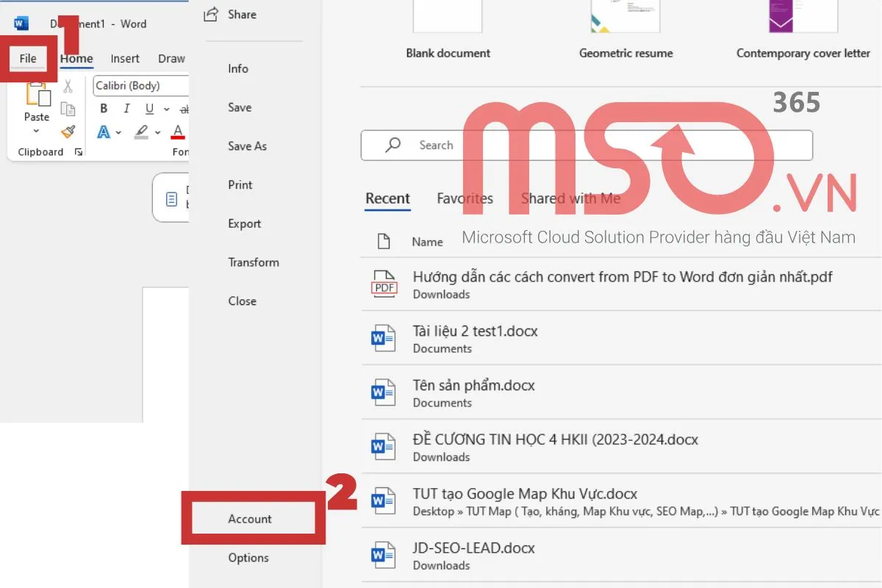The height and width of the screenshot is (588, 882).
Task: Open Account in the backstage menu
Action: [x=250, y=519]
